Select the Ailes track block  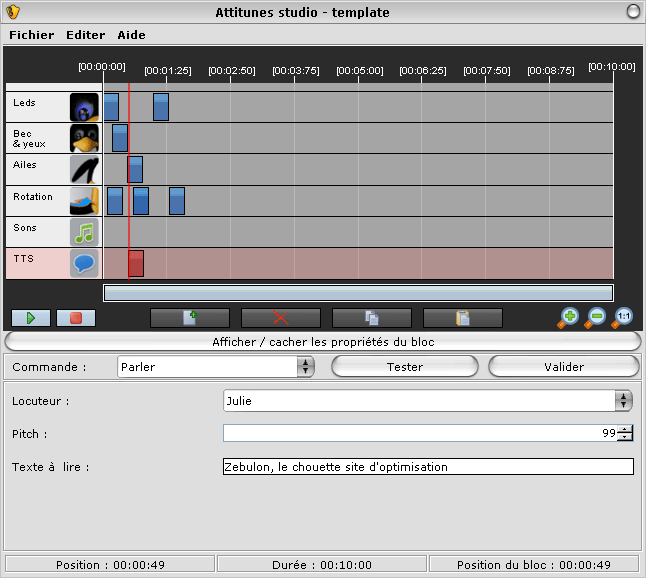[135, 169]
